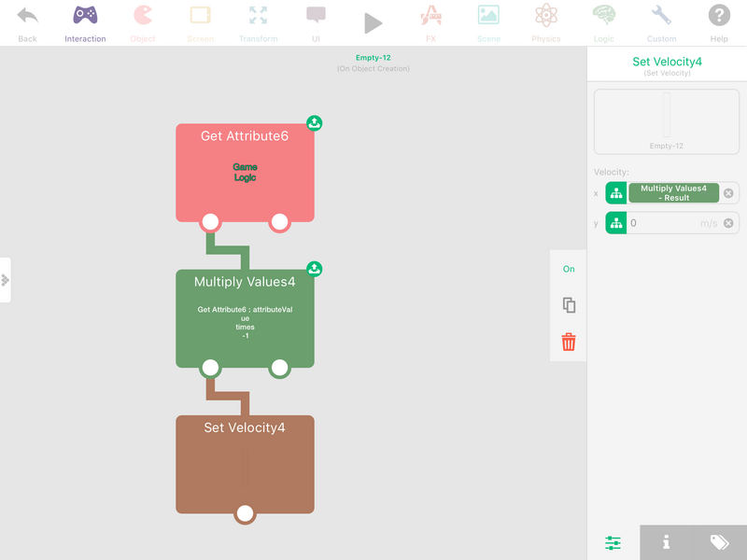The width and height of the screenshot is (747, 560).
Task: Click right output port of Multiply Values4
Action: point(279,367)
